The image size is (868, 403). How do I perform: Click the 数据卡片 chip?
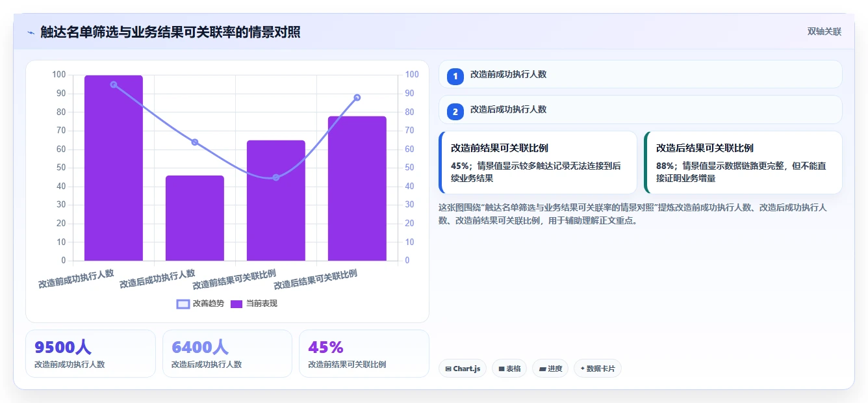598,369
